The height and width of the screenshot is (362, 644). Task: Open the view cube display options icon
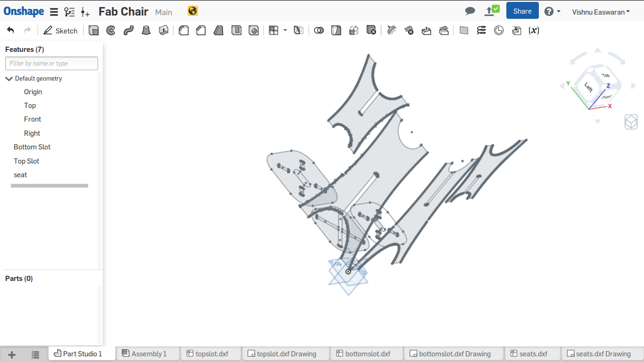click(x=631, y=122)
